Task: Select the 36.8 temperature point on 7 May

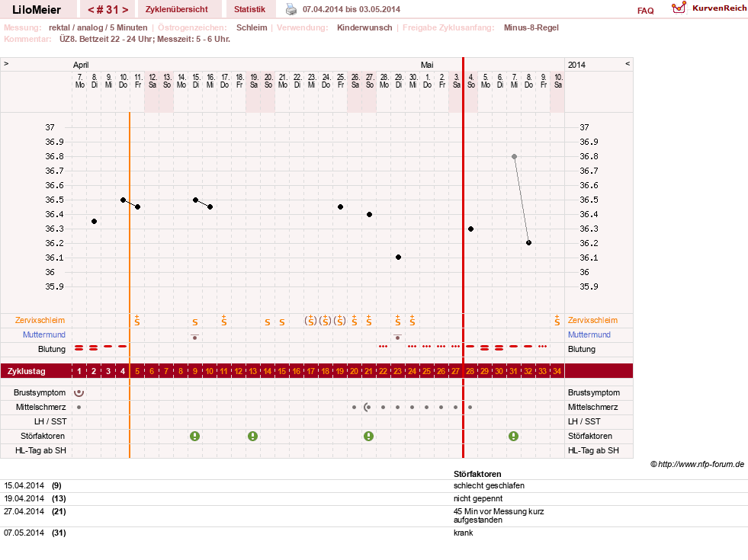Action: (514, 156)
